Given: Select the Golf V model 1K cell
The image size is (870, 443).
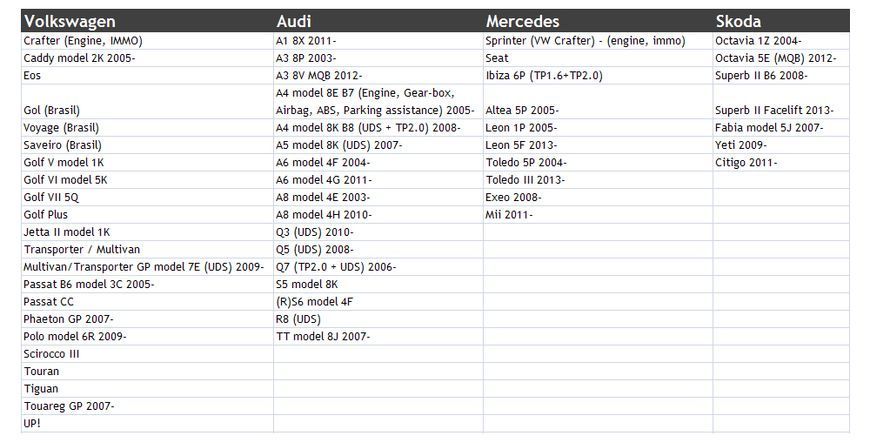Looking at the screenshot, I should tap(147, 163).
